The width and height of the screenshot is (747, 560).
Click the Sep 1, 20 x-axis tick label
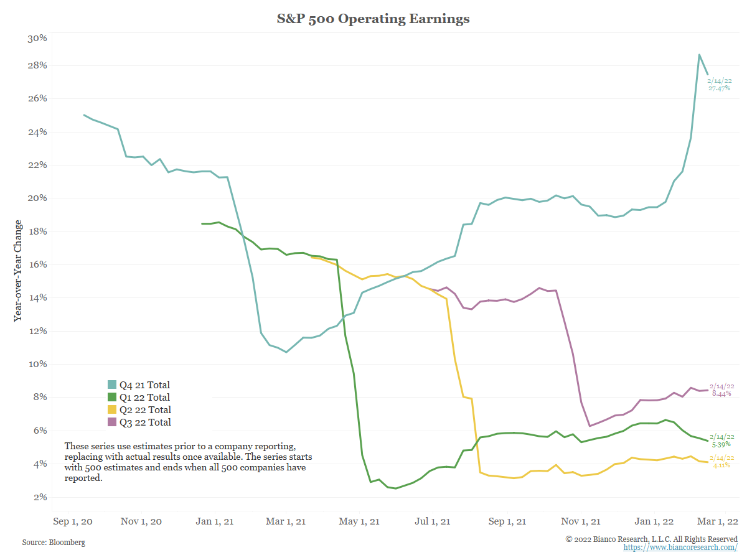[x=72, y=521]
